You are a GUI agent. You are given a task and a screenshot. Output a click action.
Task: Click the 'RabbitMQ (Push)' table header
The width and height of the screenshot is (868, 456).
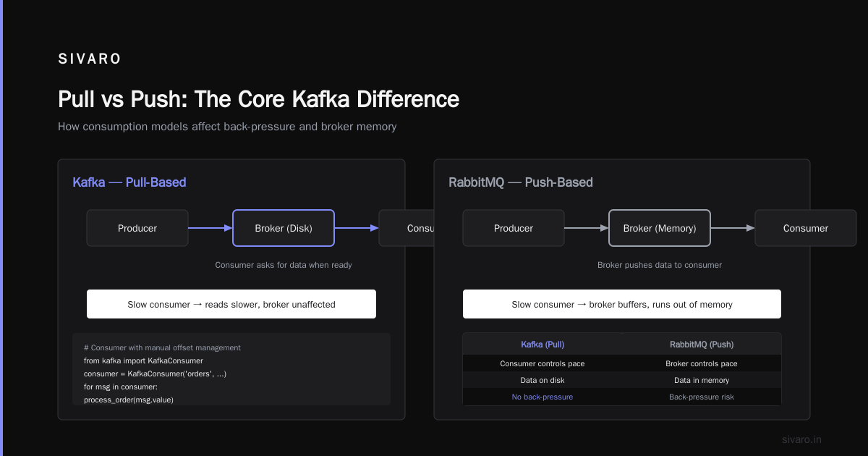coord(702,345)
